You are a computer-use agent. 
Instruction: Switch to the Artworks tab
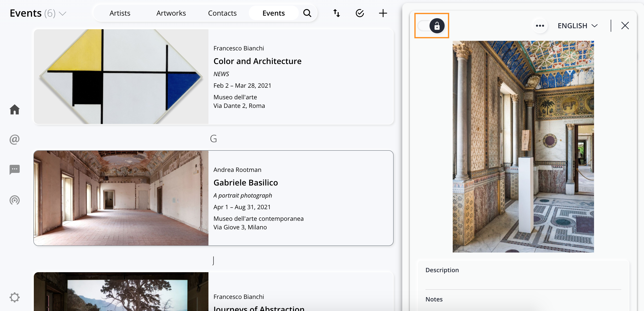tap(171, 13)
